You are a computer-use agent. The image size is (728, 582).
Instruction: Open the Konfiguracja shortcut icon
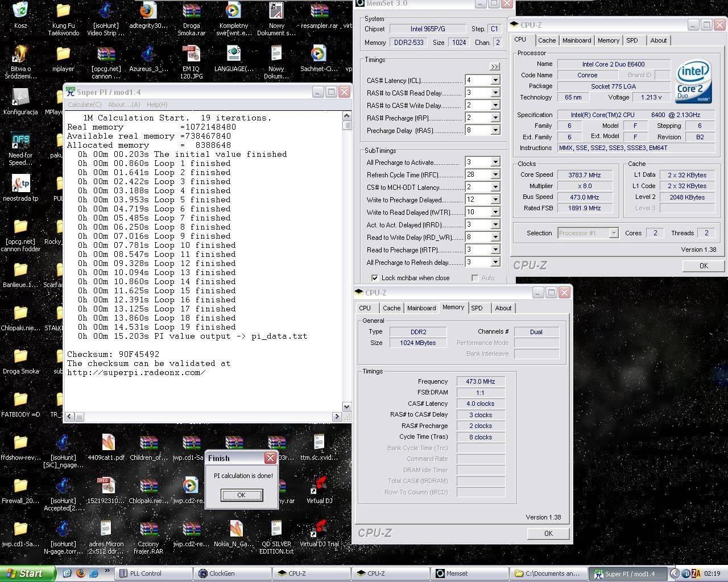(x=20, y=97)
